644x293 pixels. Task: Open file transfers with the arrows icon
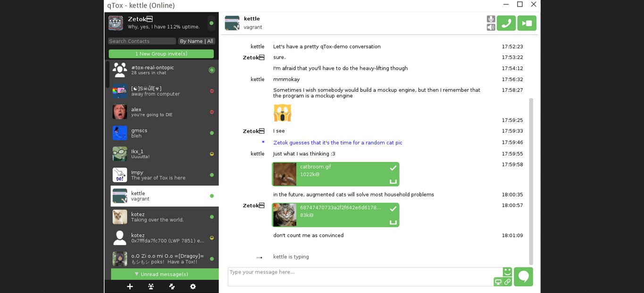[172, 286]
